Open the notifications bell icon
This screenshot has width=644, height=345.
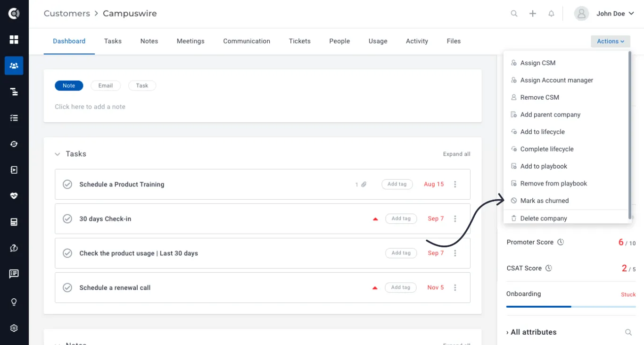click(551, 14)
